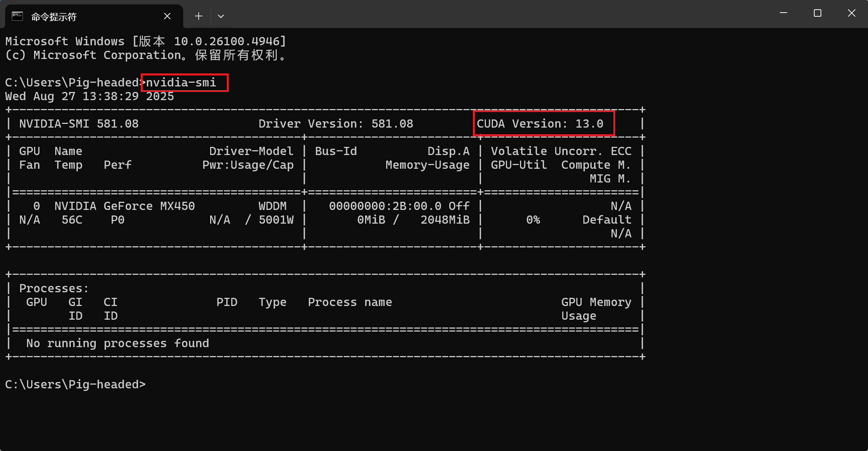868x451 pixels.
Task: Click the Driver Version: 581.08 text
Action: tap(336, 124)
